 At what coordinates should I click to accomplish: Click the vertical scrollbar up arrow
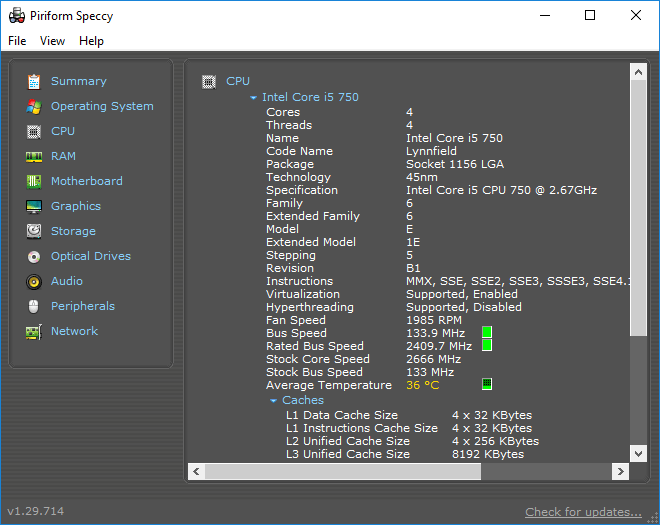(638, 72)
